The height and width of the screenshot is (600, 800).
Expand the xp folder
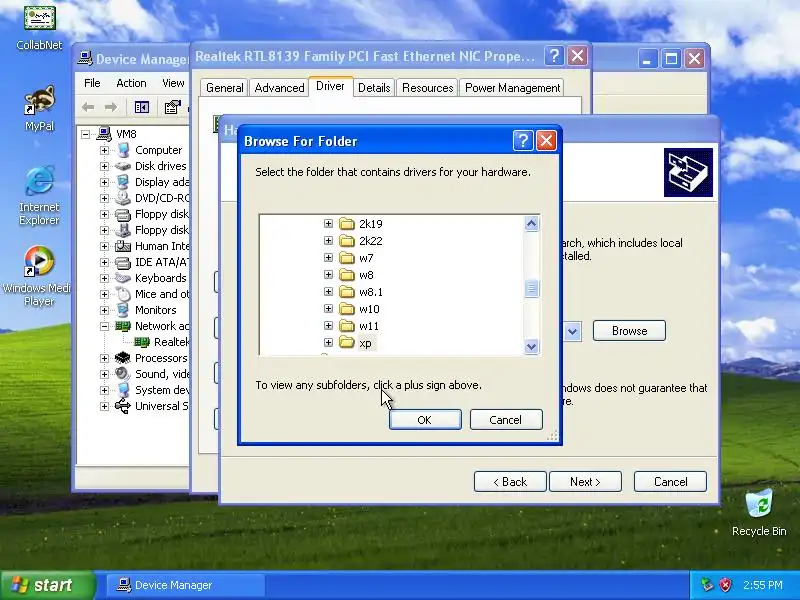point(328,342)
